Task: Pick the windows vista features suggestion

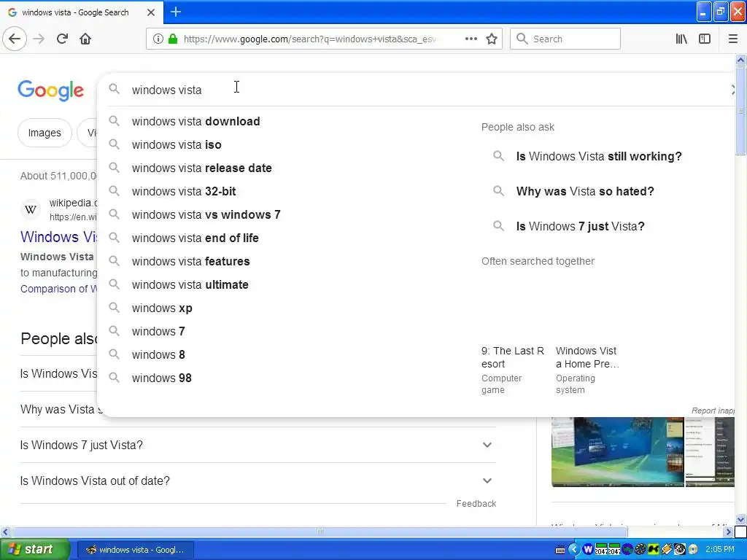Action: click(x=190, y=262)
